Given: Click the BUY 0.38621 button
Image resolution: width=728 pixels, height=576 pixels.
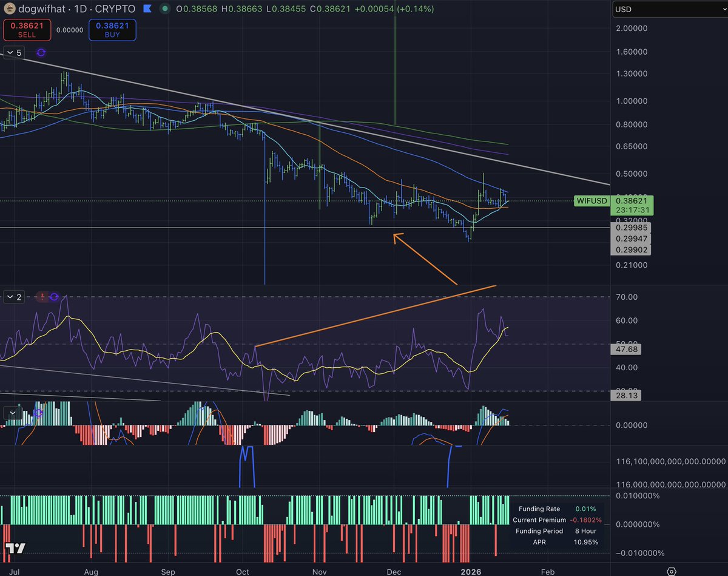Looking at the screenshot, I should [112, 30].
